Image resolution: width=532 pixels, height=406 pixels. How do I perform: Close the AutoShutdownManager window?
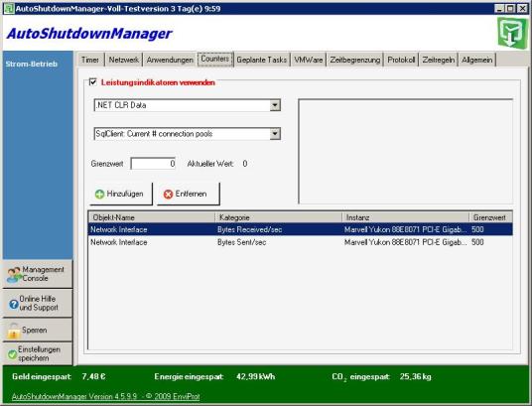[522, 9]
